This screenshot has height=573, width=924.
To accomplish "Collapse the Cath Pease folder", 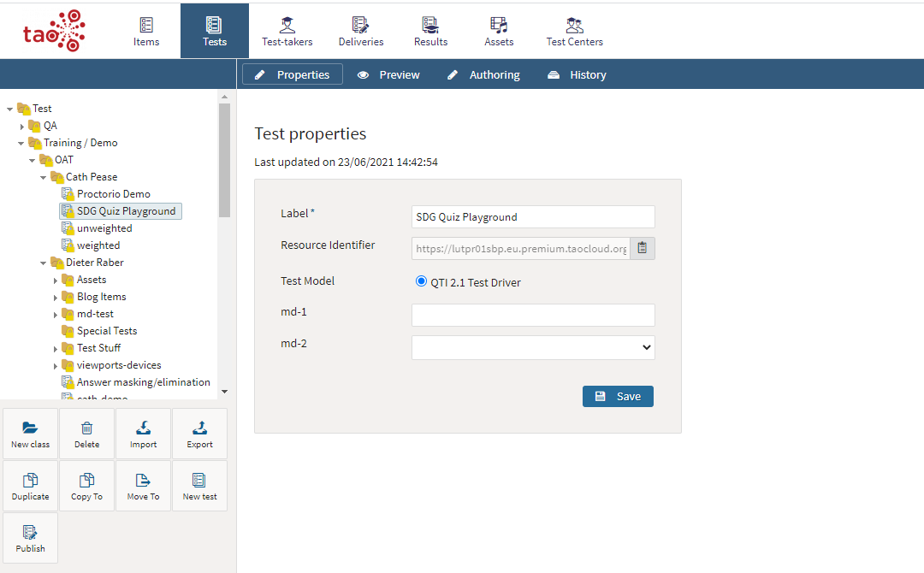I will click(44, 177).
